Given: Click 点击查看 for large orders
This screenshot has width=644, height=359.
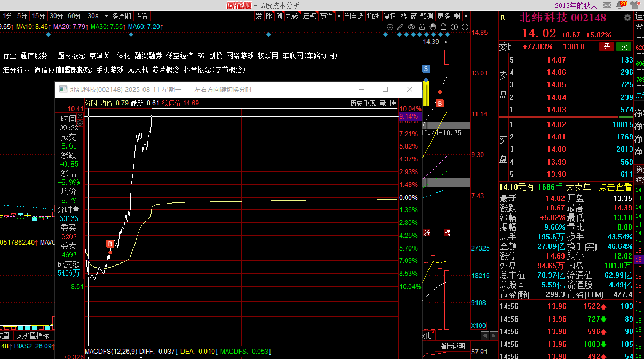Looking at the screenshot, I should [615, 187].
